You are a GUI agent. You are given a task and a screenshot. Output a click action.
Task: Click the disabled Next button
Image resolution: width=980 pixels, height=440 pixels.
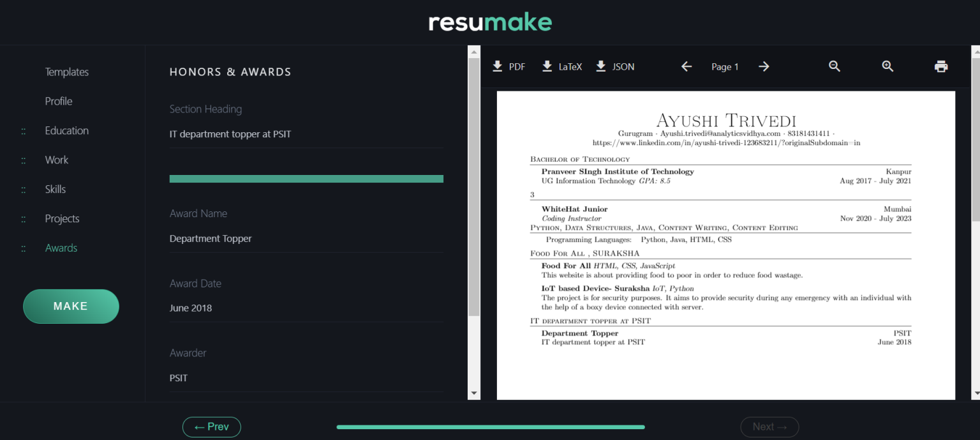click(769, 427)
